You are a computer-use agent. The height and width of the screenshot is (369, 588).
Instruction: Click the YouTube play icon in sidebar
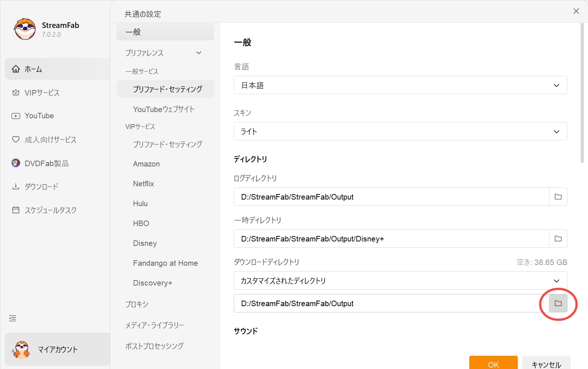pos(16,116)
